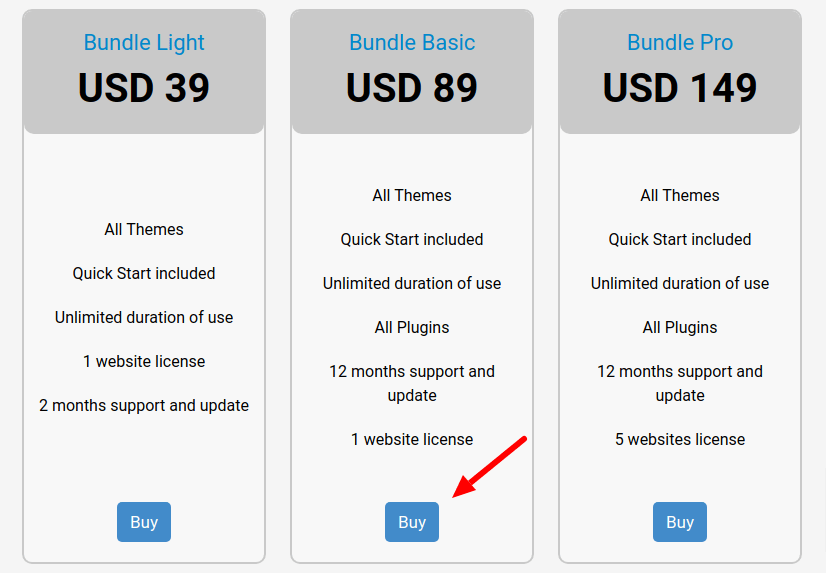826x573 pixels.
Task: Click "1 website license" under Bundle Basic
Action: 412,439
